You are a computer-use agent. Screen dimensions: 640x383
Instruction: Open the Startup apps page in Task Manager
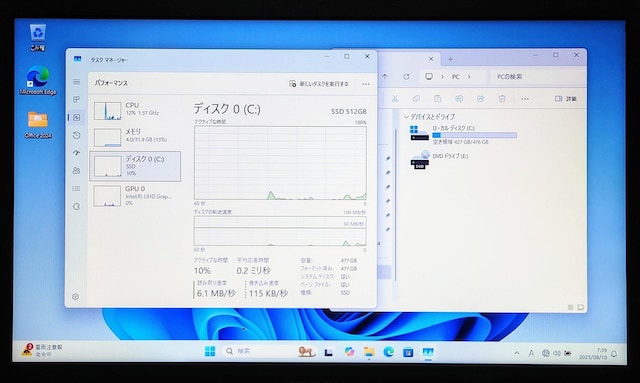point(76,153)
